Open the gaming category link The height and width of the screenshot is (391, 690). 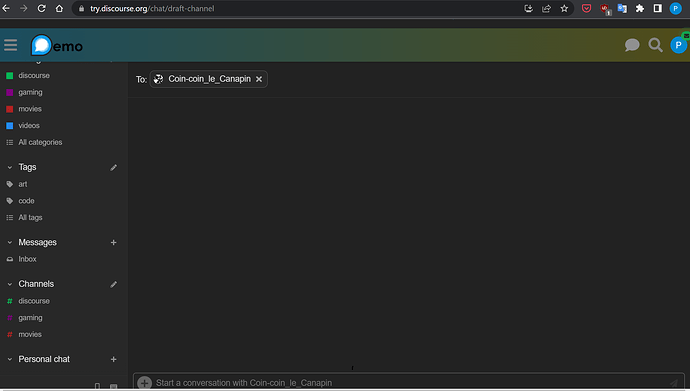tap(30, 92)
